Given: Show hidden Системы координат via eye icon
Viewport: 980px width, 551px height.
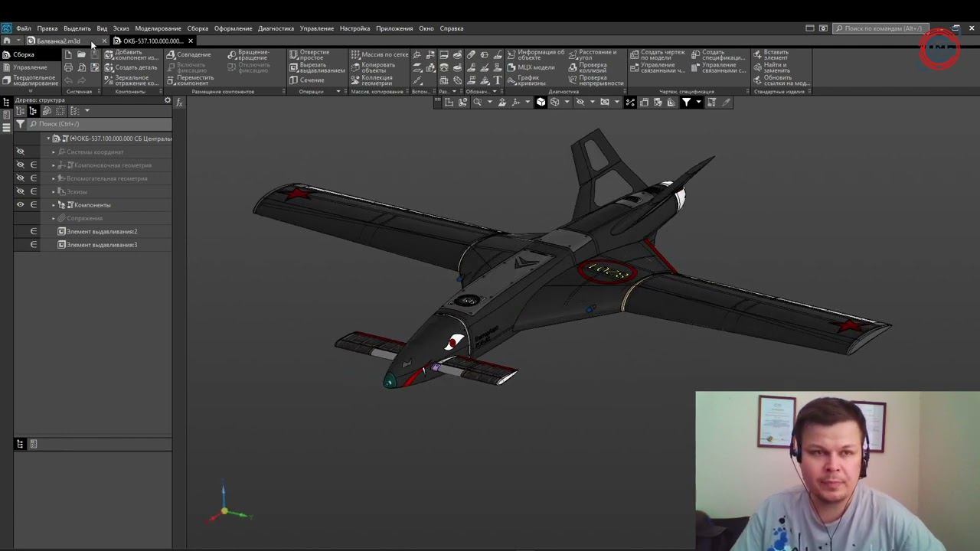Looking at the screenshot, I should 21,152.
